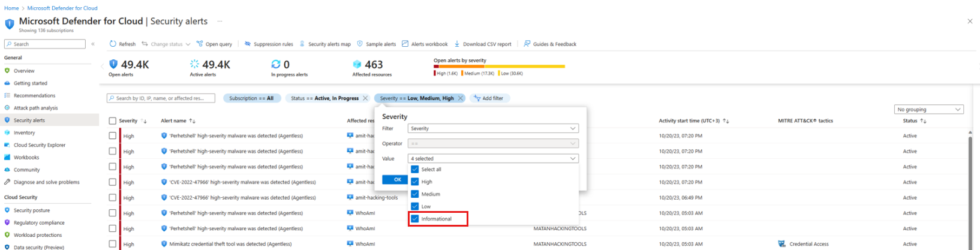This screenshot has height=250, width=980.
Task: Click the ellipsis next to page title
Action: [220, 21]
